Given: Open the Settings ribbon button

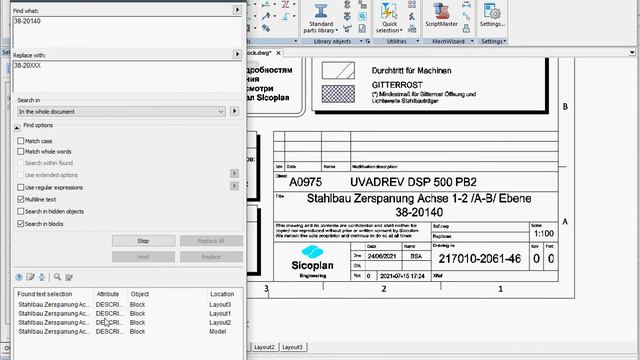Looking at the screenshot, I should point(492,16).
